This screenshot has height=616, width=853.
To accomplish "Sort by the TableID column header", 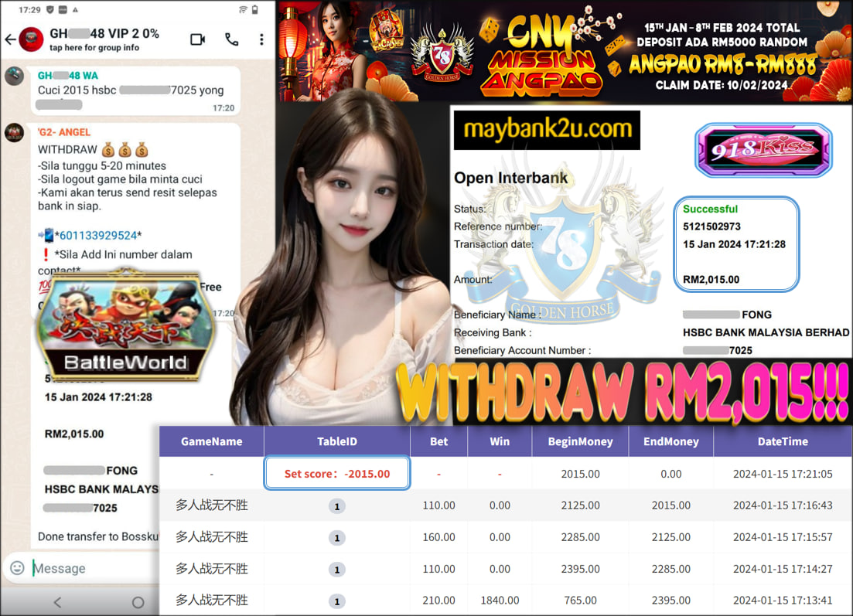I will pyautogui.click(x=336, y=441).
